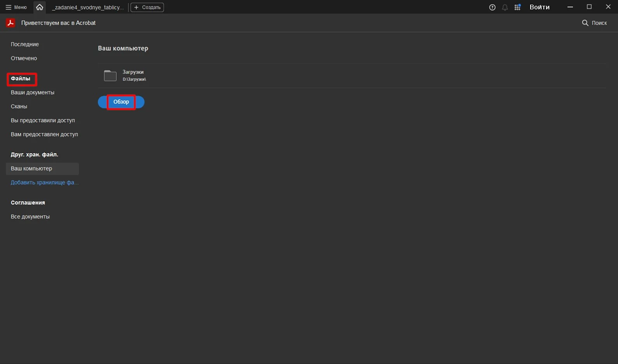Sign in with Войти
This screenshot has height=364, width=618.
coord(540,7)
